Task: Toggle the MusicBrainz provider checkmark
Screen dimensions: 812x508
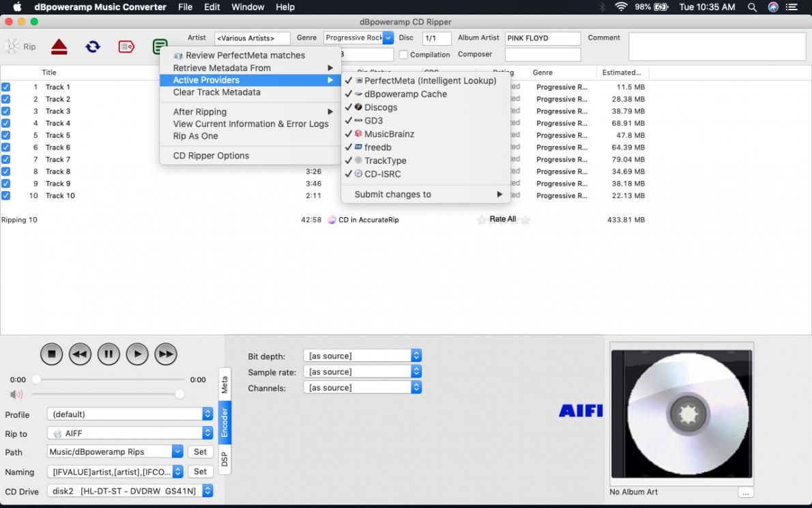Action: pyautogui.click(x=389, y=134)
